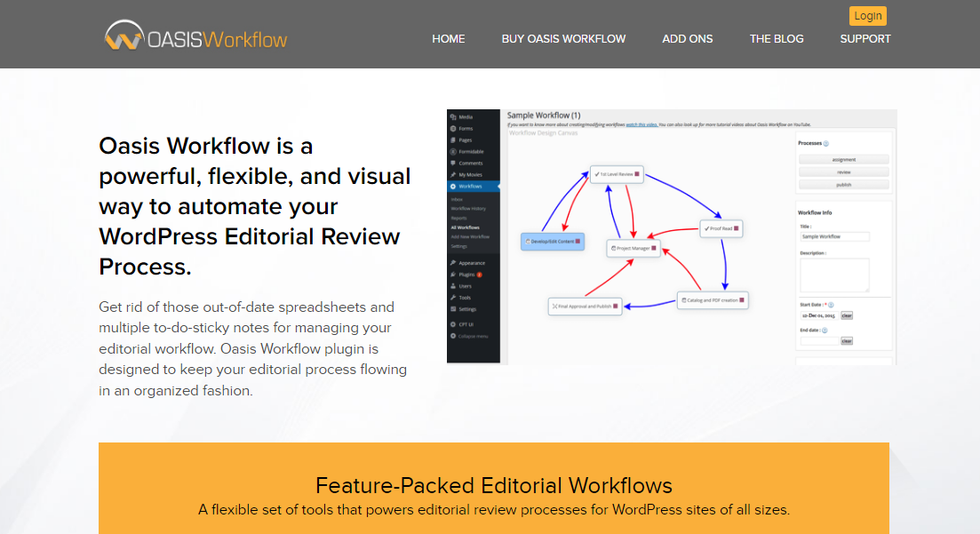Open the Add Ons menu item
980x534 pixels.
pyautogui.click(x=687, y=39)
